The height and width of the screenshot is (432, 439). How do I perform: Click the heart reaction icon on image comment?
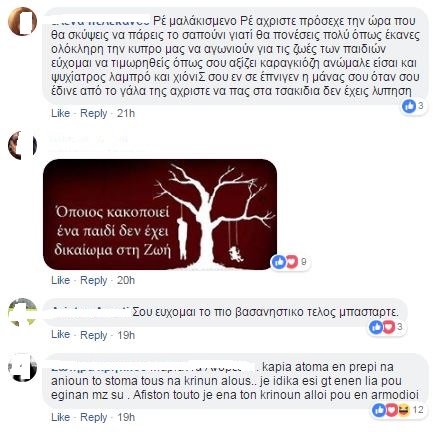point(291,262)
